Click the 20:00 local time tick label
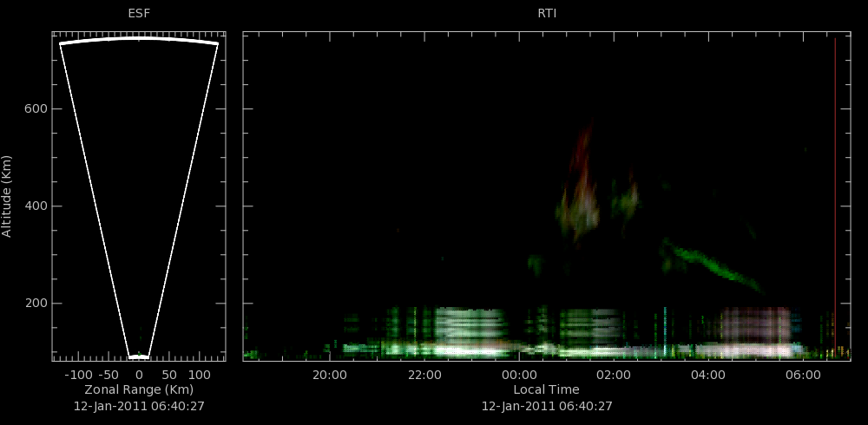The image size is (868, 425). pos(330,375)
